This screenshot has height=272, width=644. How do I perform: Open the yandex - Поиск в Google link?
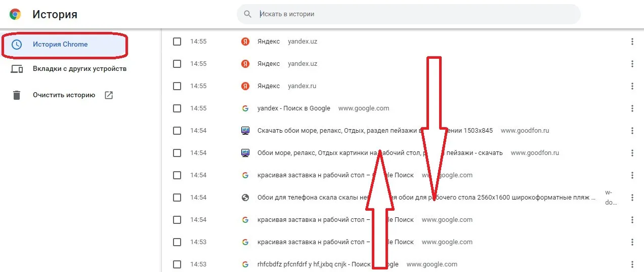(294, 108)
